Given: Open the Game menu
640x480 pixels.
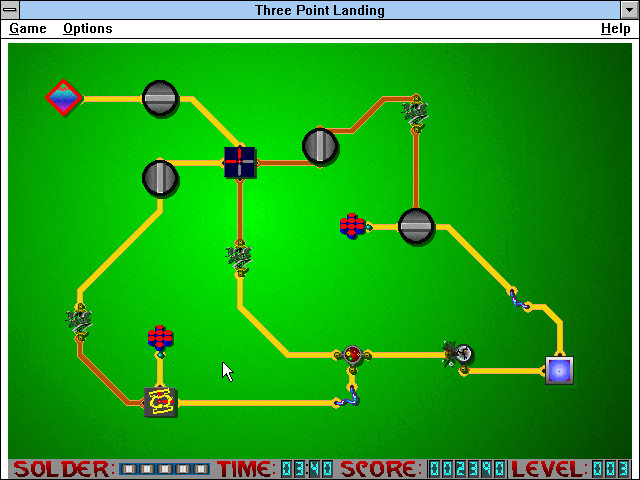Looking at the screenshot, I should [x=28, y=29].
